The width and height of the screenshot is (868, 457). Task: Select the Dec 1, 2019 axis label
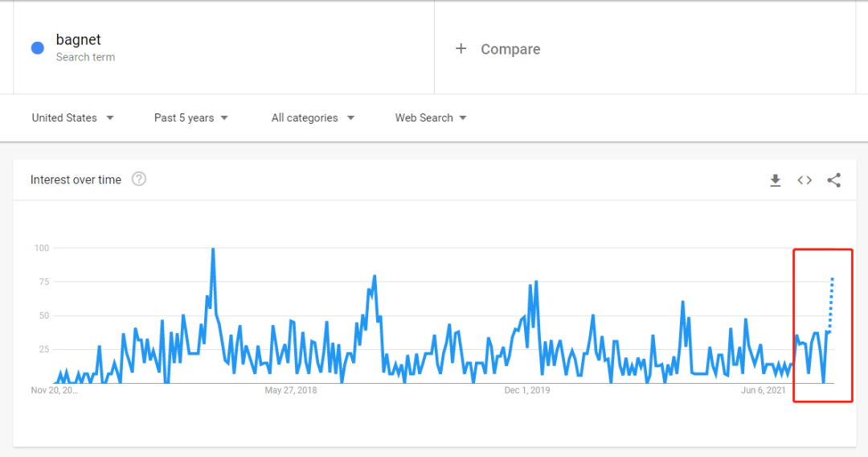click(527, 390)
